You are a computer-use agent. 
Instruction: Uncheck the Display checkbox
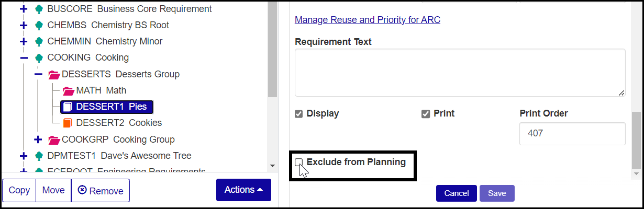[299, 114]
